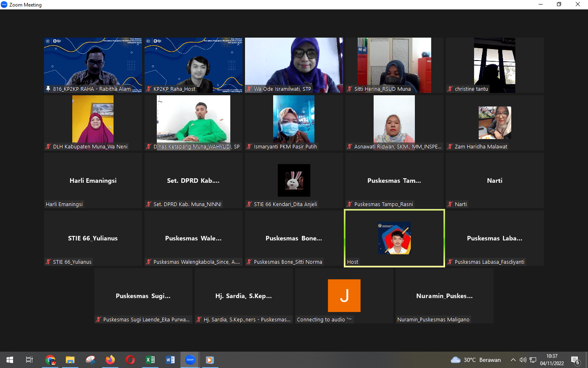Select the highlighted Host video tile
This screenshot has width=588, height=368.
[394, 238]
